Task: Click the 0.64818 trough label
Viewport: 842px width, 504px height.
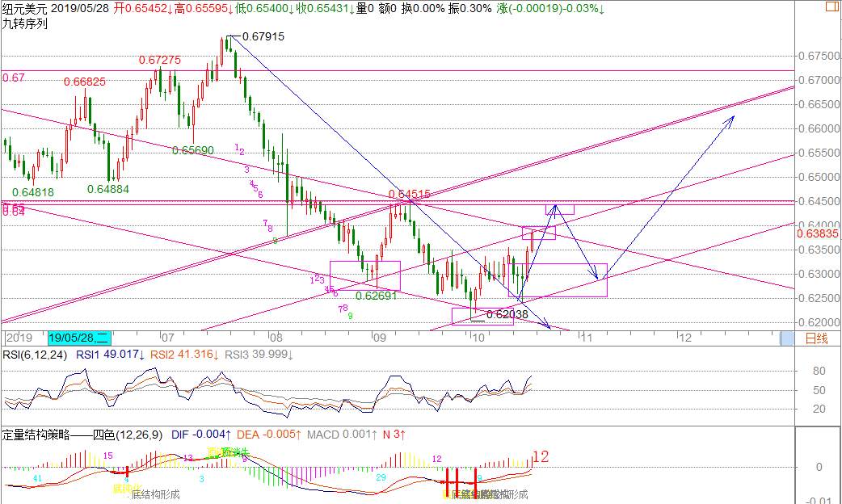Action: [33, 191]
